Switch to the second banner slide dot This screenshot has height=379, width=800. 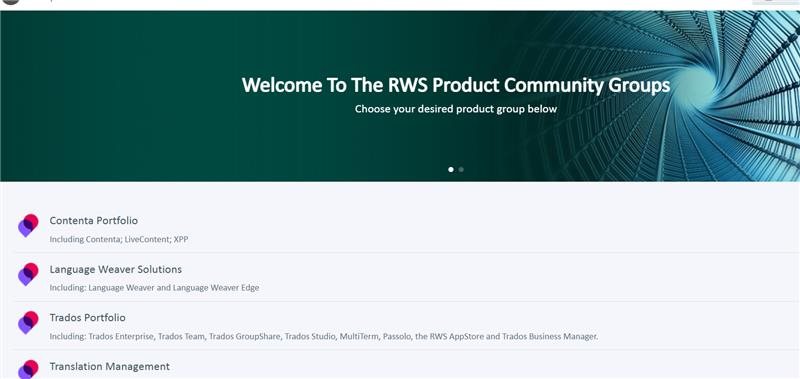(x=461, y=169)
